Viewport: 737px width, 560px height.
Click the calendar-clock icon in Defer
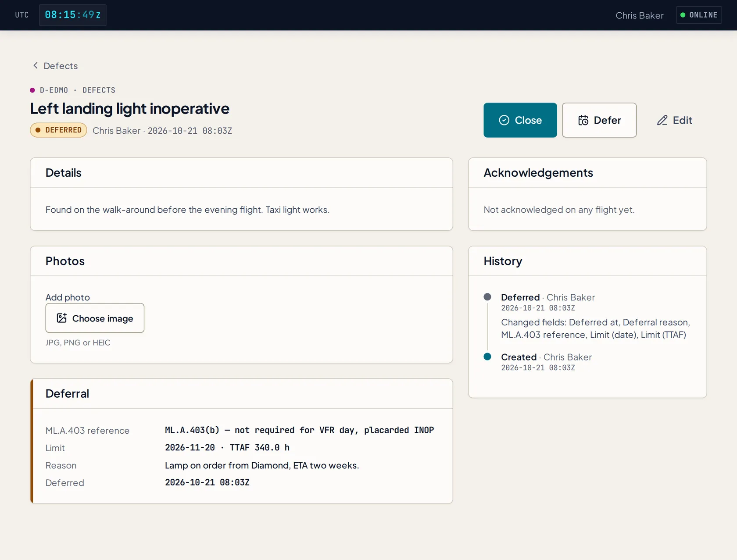point(583,120)
